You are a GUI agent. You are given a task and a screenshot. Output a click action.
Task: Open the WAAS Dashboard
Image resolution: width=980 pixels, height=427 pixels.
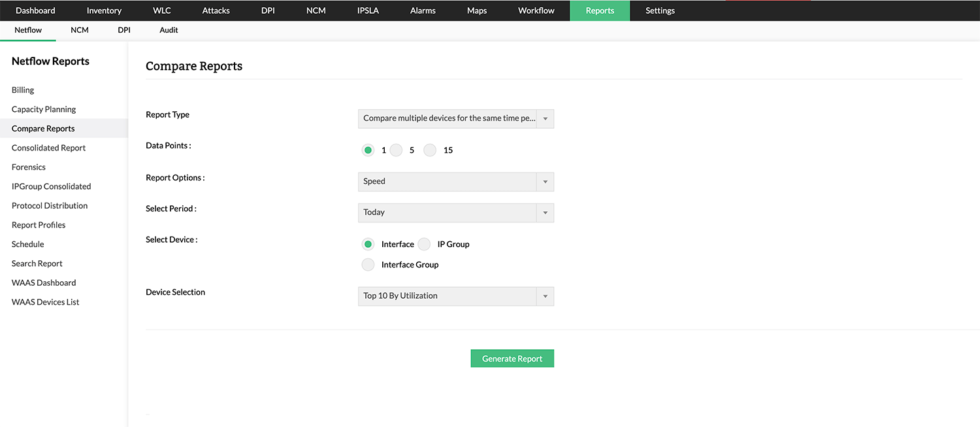point(43,282)
